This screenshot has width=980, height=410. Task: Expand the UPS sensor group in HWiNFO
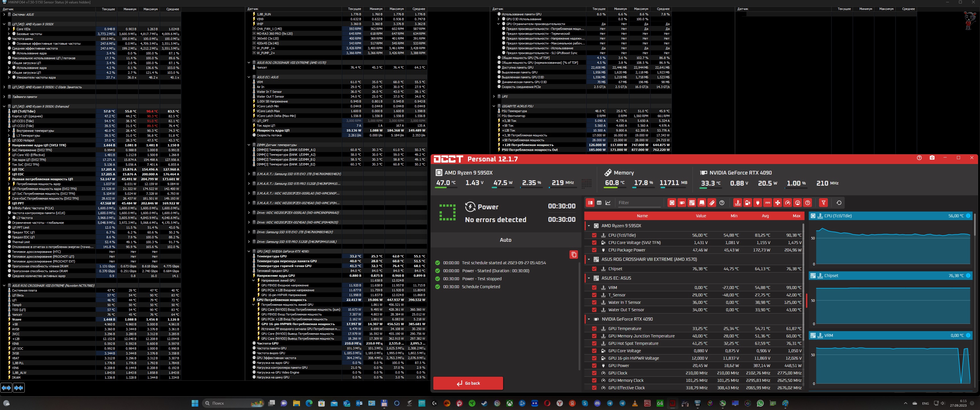pyautogui.click(x=494, y=97)
